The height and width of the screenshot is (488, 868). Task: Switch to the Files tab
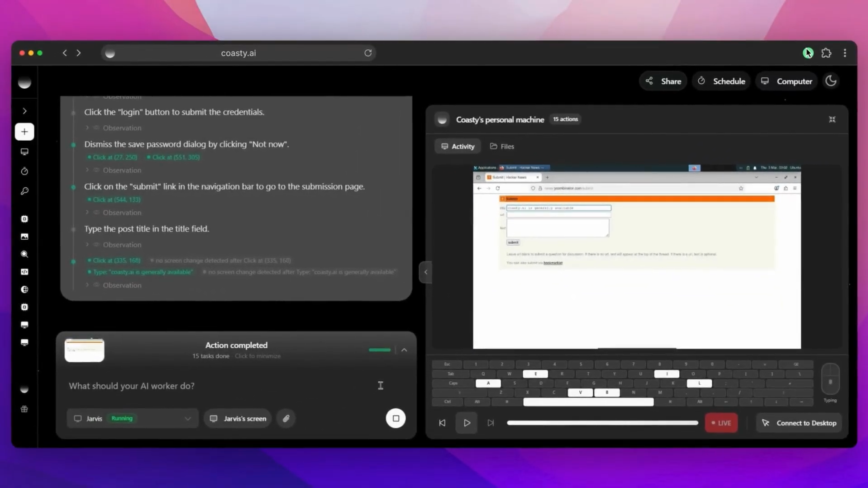tap(501, 146)
